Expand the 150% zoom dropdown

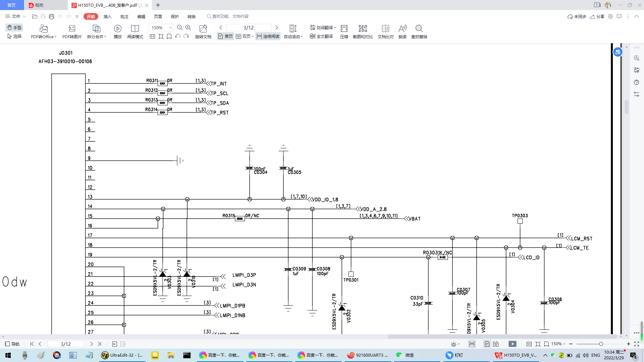(170, 27)
